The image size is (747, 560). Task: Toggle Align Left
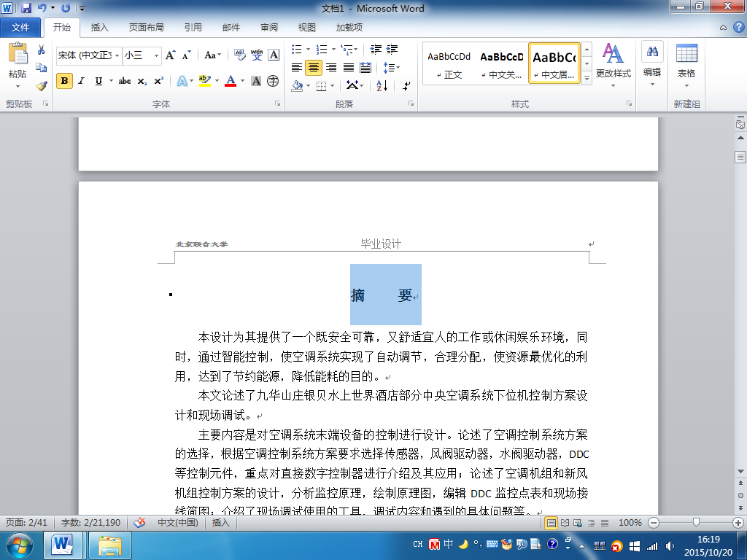point(297,68)
